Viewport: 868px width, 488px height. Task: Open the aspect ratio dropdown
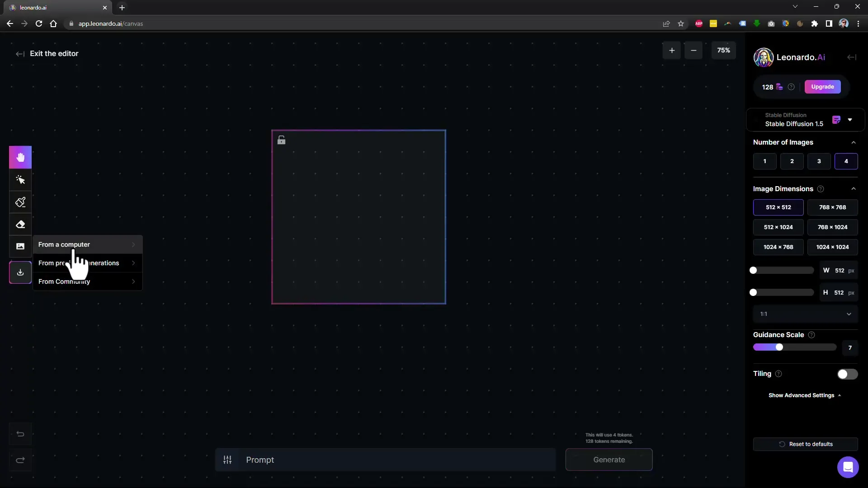(805, 314)
